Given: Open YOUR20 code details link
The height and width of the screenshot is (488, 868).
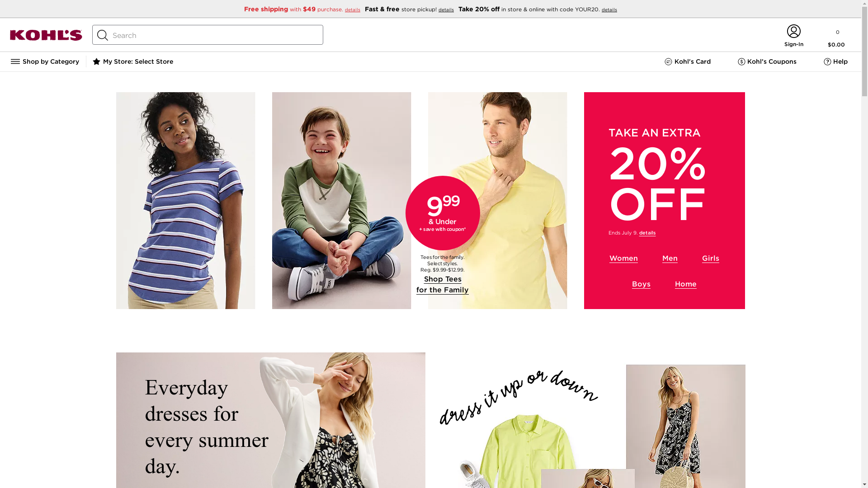Looking at the screenshot, I should pos(609,9).
